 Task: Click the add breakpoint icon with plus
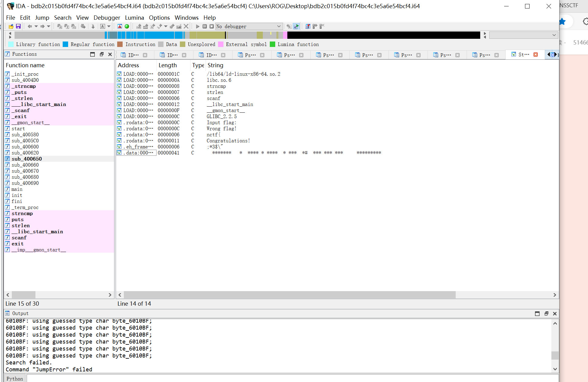(x=315, y=26)
